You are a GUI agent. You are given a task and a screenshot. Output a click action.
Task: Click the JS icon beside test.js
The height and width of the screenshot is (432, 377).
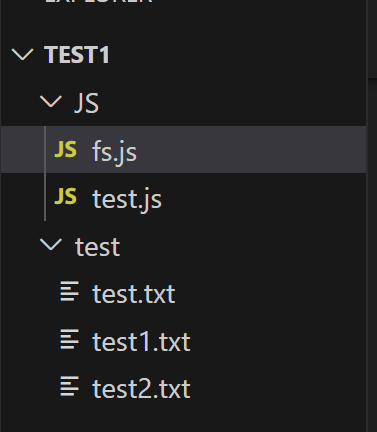[x=66, y=196]
